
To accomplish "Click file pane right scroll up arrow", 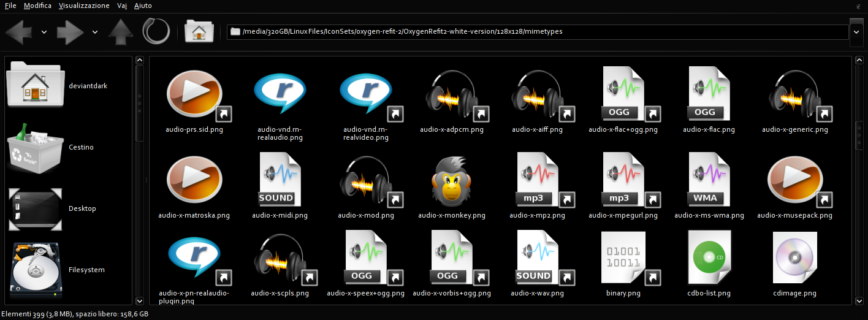I will [859, 61].
